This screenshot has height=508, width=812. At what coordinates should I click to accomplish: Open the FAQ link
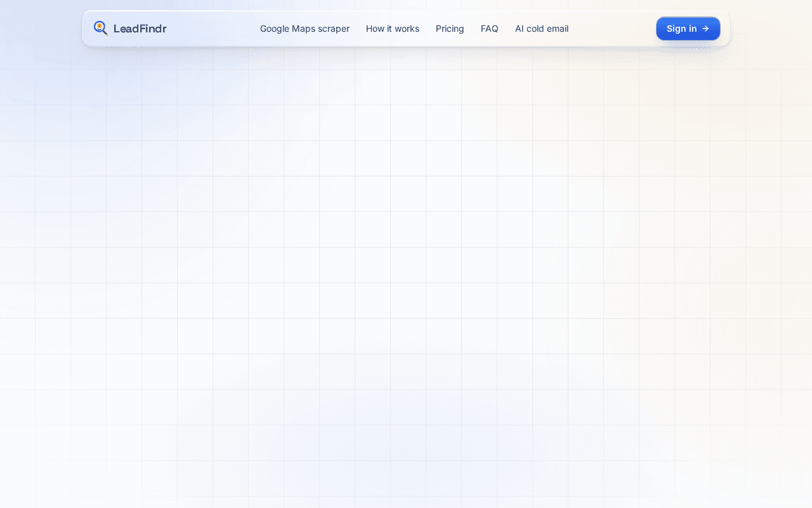click(490, 29)
